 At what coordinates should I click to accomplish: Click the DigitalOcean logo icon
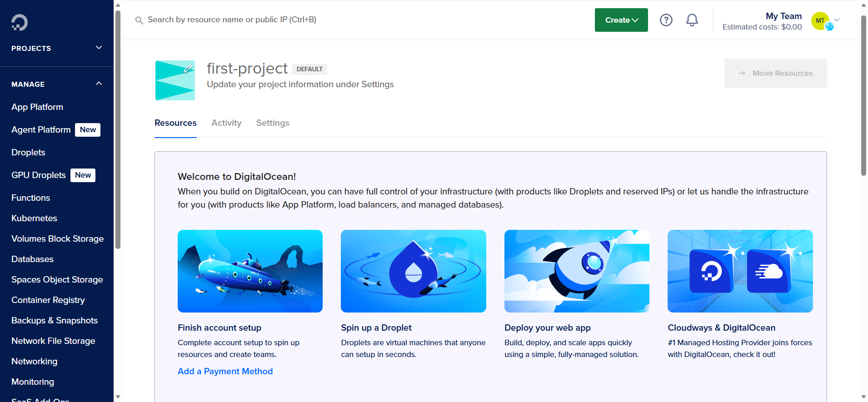click(20, 22)
